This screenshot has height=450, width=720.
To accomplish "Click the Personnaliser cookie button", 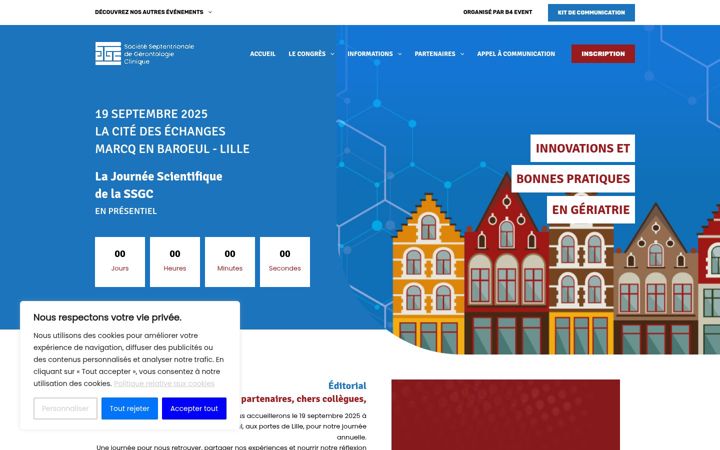I will click(65, 408).
